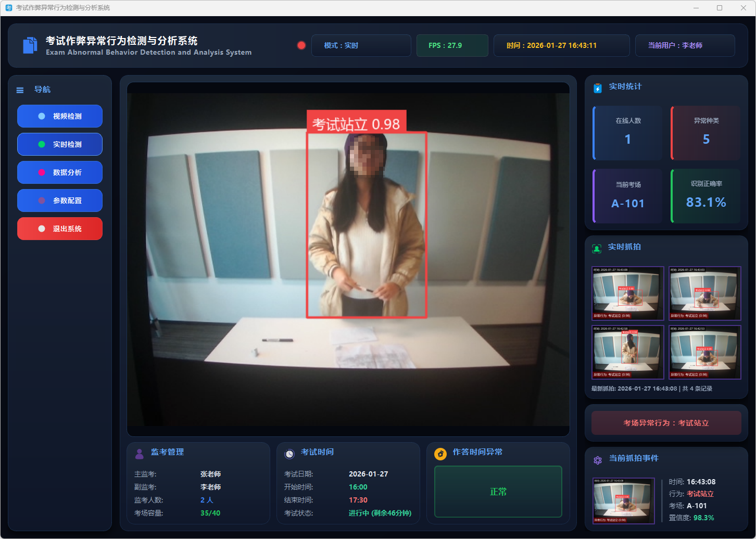The image size is (756, 539).
Task: Click the green 正常 status box
Action: point(498,492)
